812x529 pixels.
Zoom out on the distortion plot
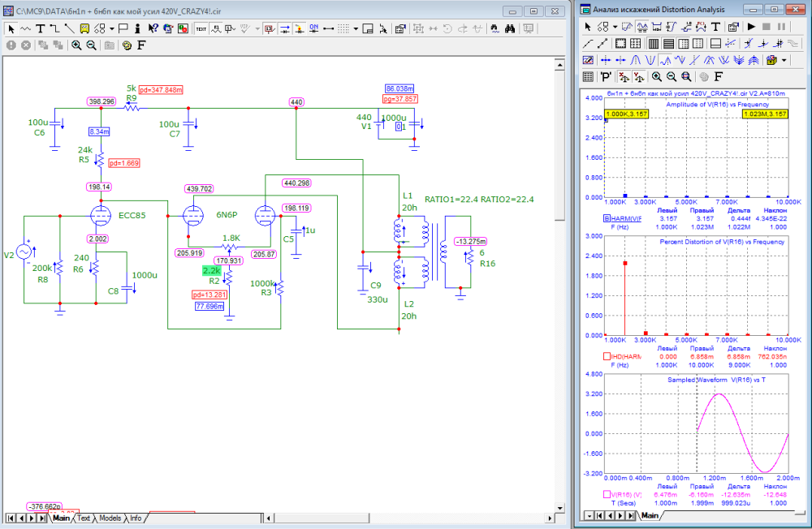click(671, 77)
